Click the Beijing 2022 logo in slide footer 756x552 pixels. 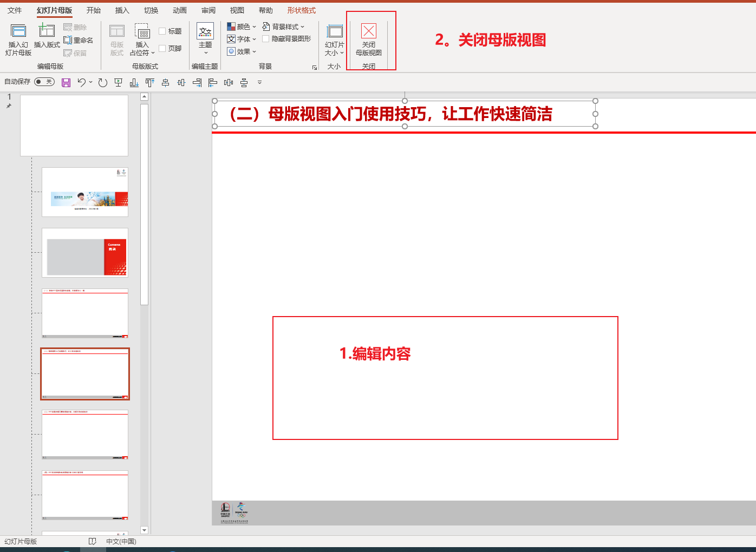click(241, 510)
